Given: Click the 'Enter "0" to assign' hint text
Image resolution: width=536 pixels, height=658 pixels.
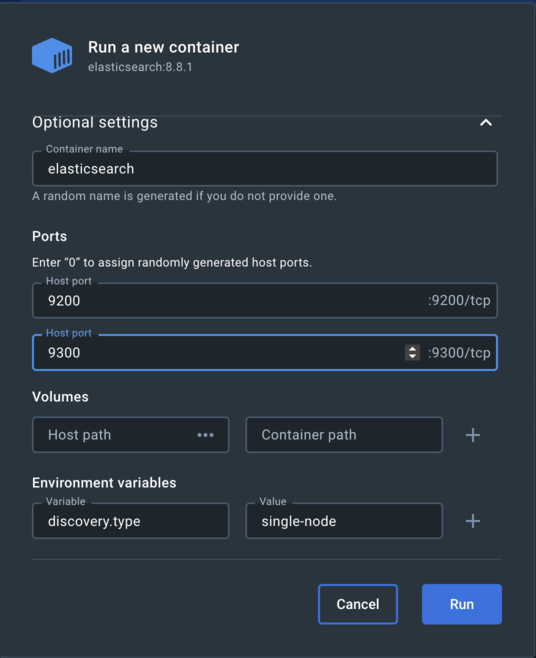Looking at the screenshot, I should (x=172, y=263).
